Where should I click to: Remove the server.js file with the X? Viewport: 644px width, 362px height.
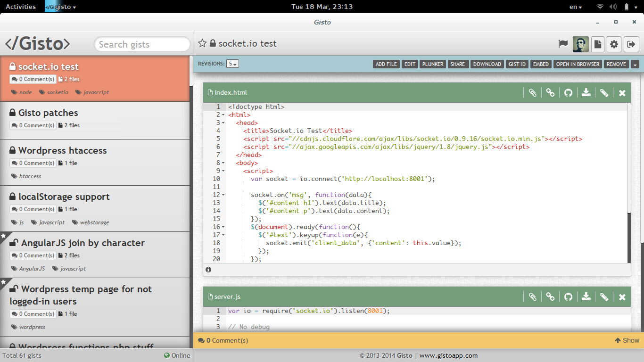click(622, 297)
